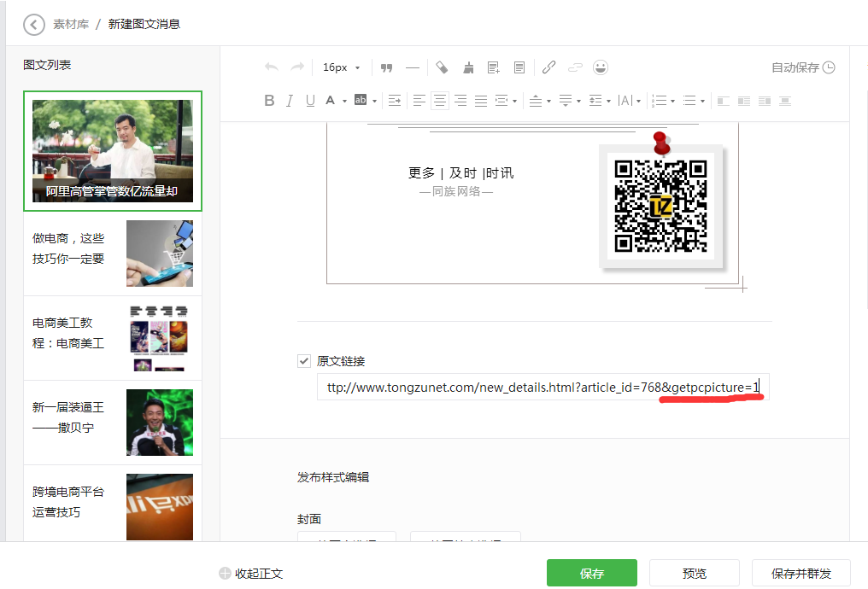Image resolution: width=868 pixels, height=589 pixels.
Task: Open the emoji picker
Action: (x=601, y=67)
